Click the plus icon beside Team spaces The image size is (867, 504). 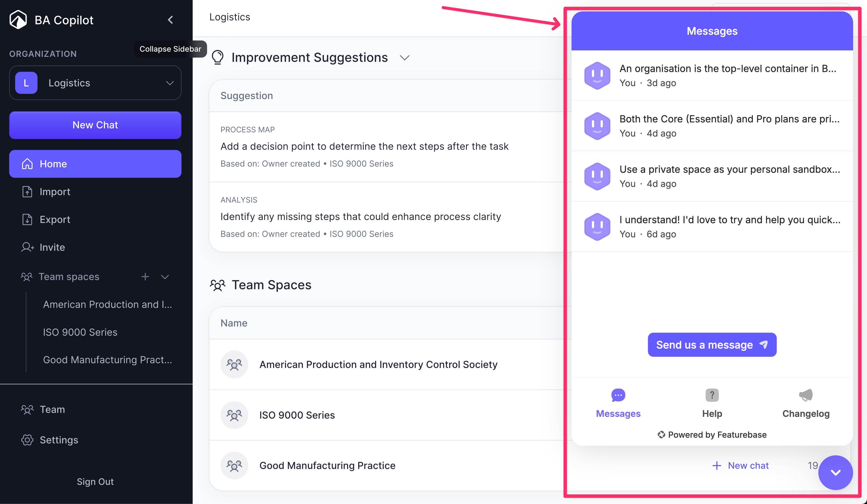click(x=145, y=277)
